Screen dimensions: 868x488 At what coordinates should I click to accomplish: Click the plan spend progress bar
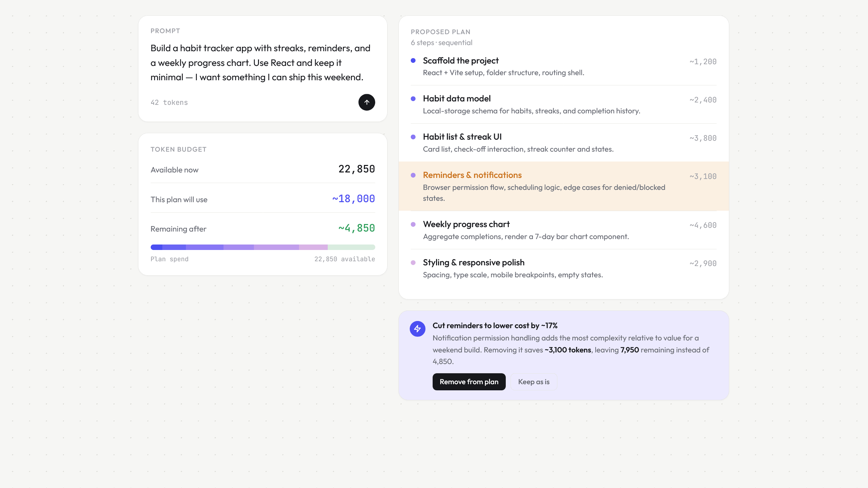point(263,247)
